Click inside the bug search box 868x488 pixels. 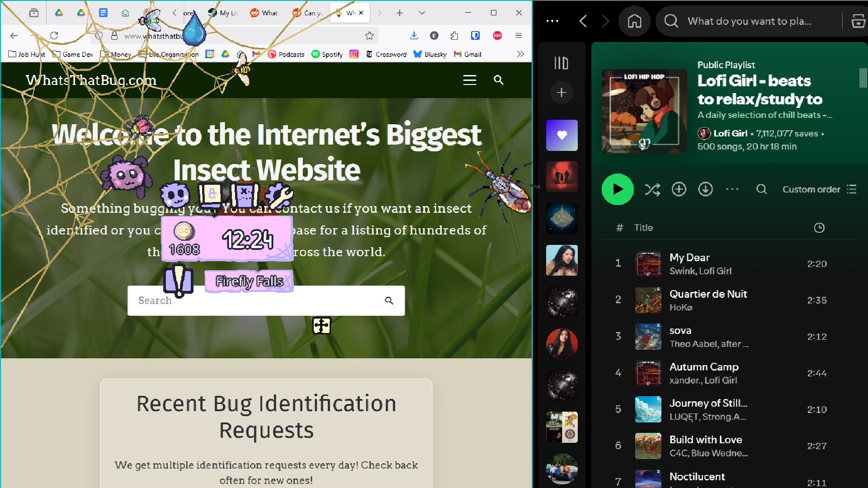click(253, 300)
